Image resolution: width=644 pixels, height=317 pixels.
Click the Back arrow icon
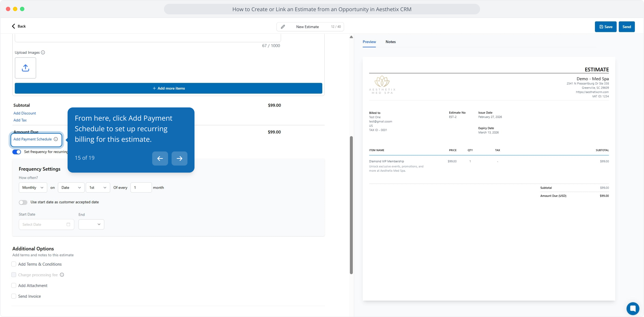[14, 26]
